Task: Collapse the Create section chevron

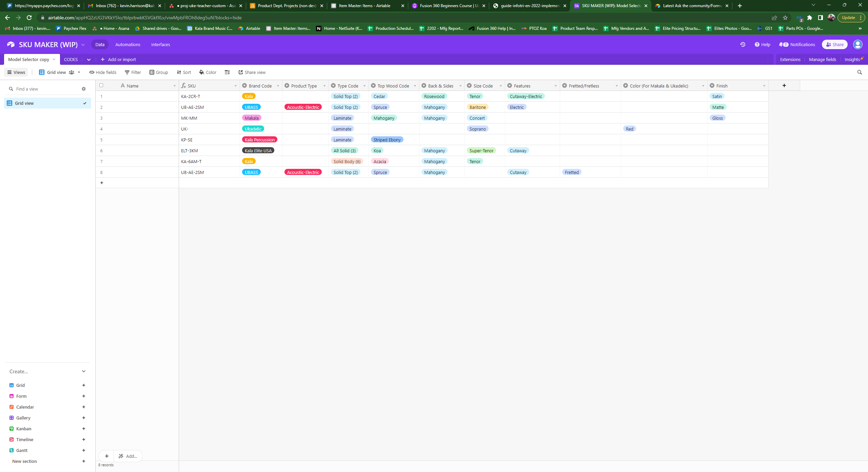Action: click(84, 371)
